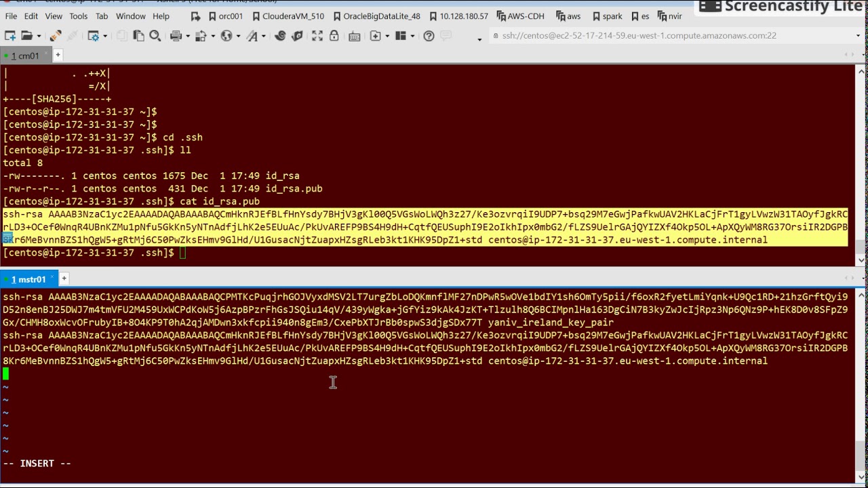The width and height of the screenshot is (868, 488).
Task: Expand the font dropdown arrow
Action: (x=264, y=36)
